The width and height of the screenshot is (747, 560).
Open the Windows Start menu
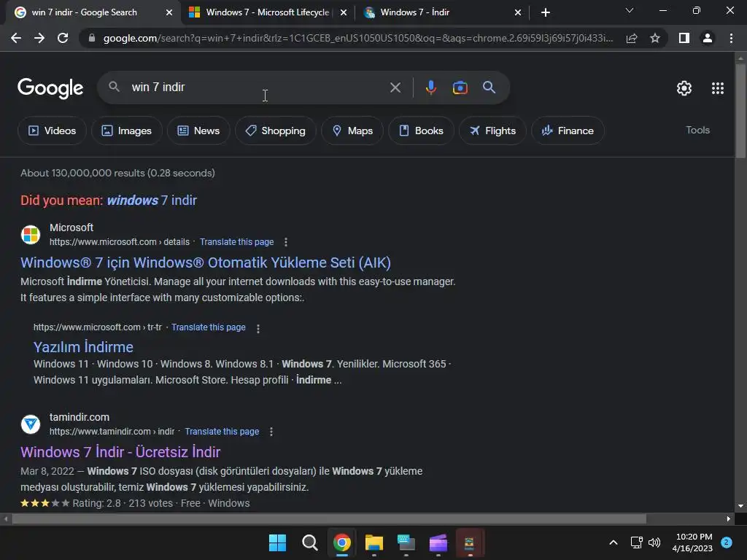click(277, 542)
